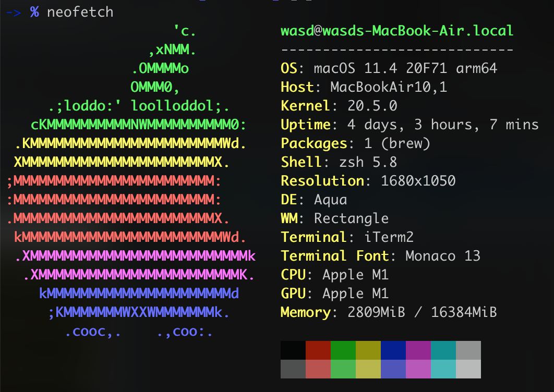Click the yellow Uptime label

(306, 125)
